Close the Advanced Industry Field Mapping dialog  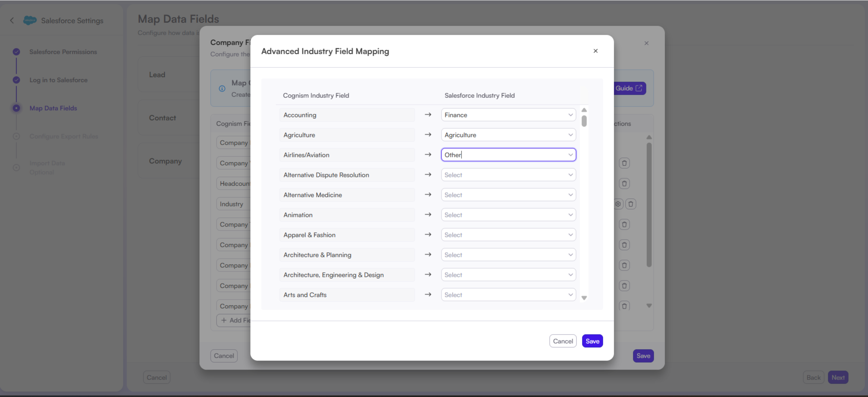595,51
